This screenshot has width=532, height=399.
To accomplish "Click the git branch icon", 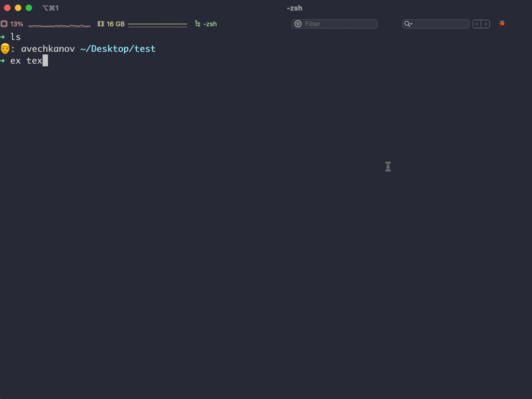I will (197, 24).
